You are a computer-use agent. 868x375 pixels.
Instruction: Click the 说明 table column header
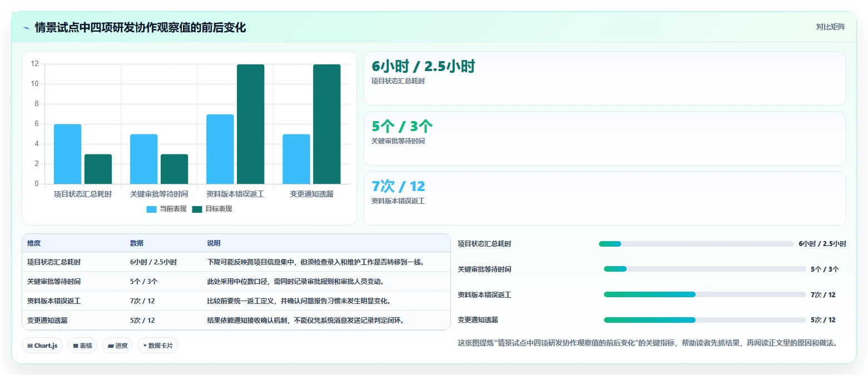pyautogui.click(x=214, y=243)
